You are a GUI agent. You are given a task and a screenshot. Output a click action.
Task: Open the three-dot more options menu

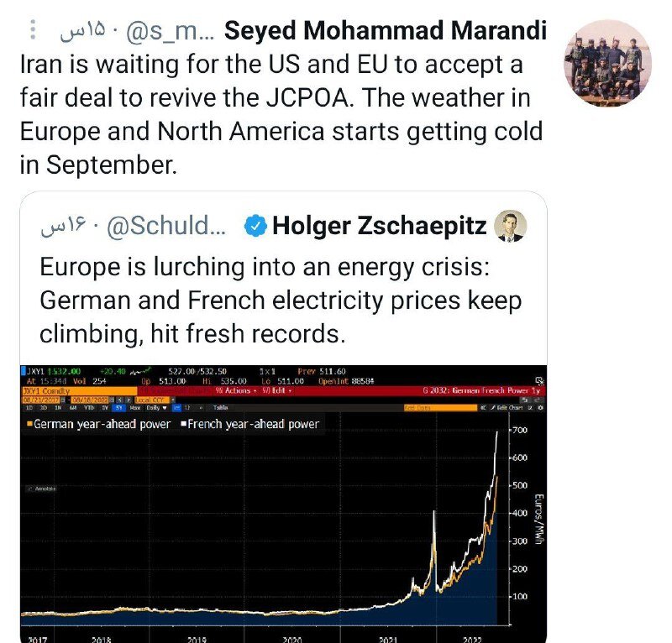point(34,31)
